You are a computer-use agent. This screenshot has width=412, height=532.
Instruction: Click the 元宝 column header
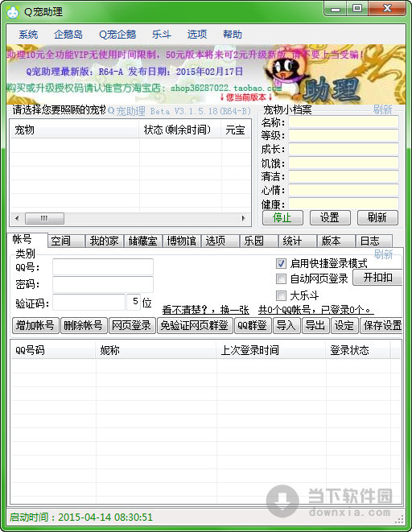point(236,130)
